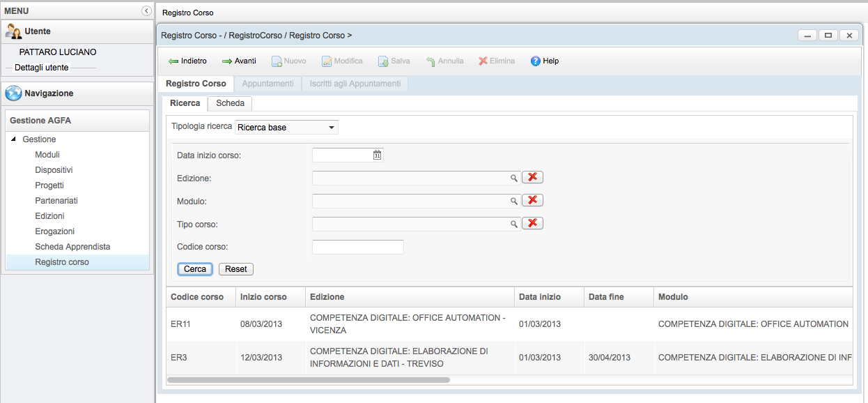Click the Avanti forward arrow
Viewport: 868px width, 403px height.
point(226,61)
